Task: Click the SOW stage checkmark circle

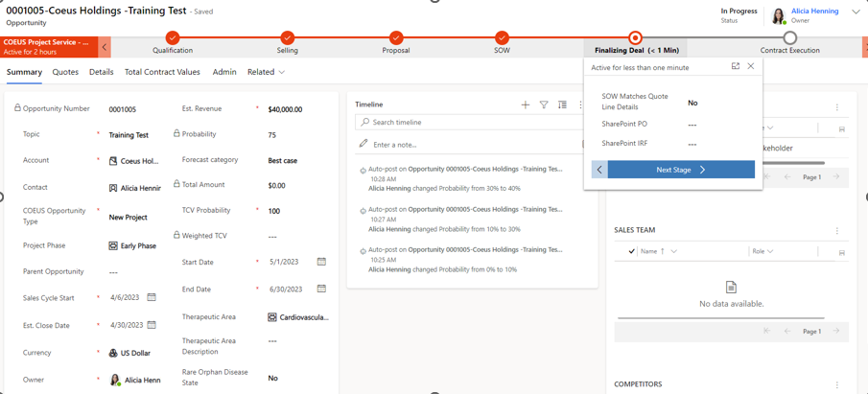Action: coord(502,37)
